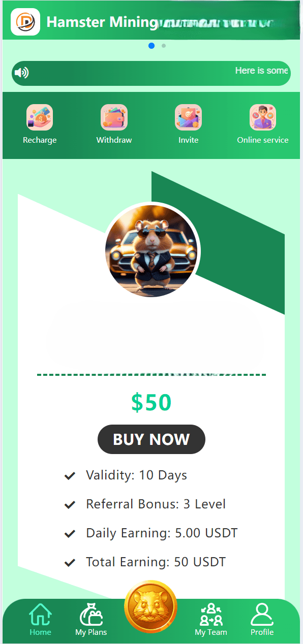Click the $50 plan price
This screenshot has height=644, width=303.
151,402
